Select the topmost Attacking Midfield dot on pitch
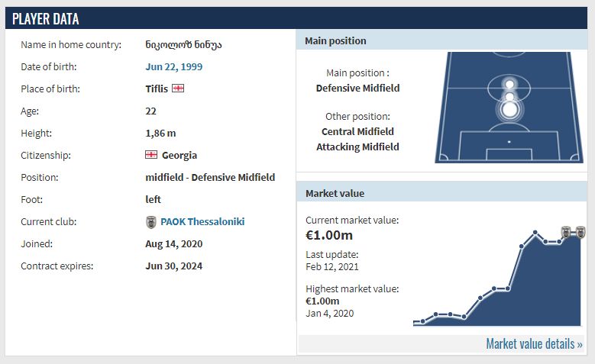 tap(509, 84)
